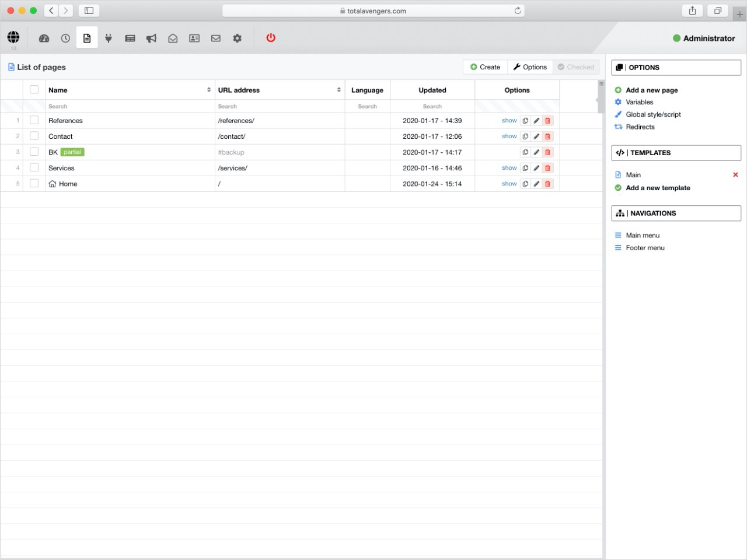Duplicate the Contact page
Image resolution: width=747 pixels, height=560 pixels.
[525, 136]
